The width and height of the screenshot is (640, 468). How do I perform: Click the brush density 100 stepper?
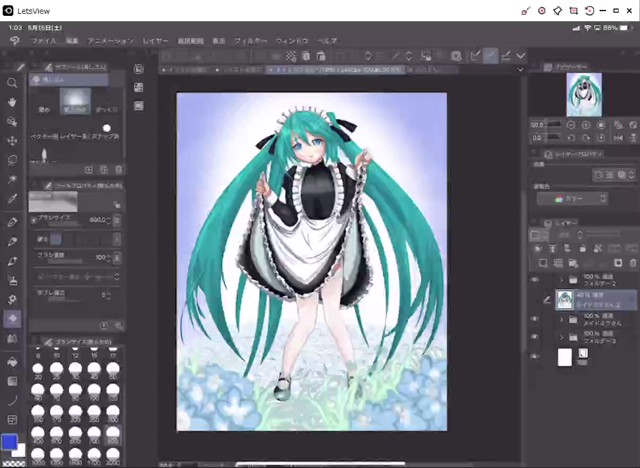(108, 258)
